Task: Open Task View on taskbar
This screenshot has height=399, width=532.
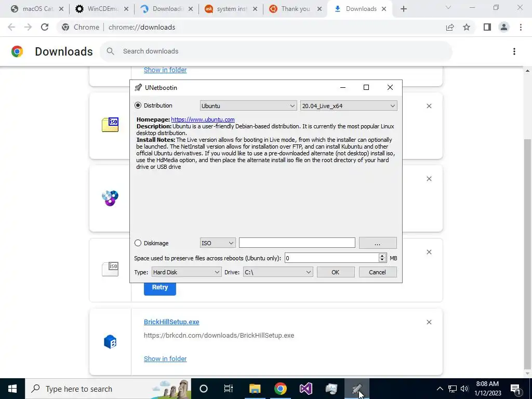Action: point(229,389)
